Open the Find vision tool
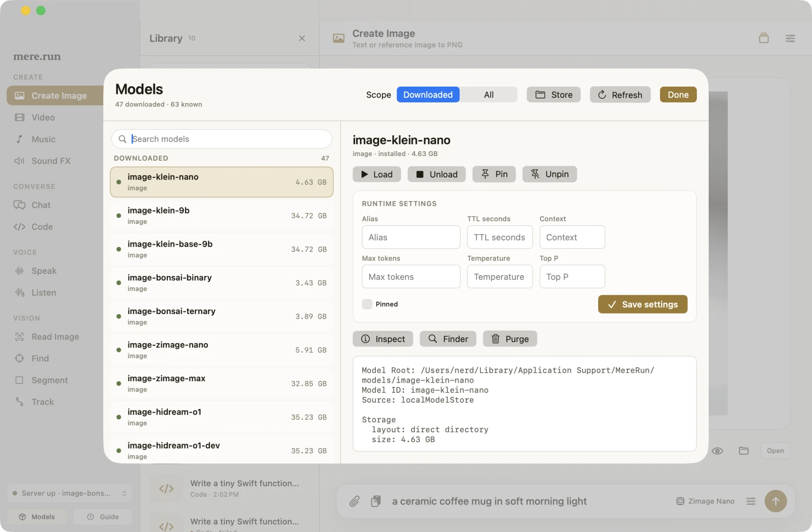This screenshot has width=812, height=532. tap(40, 358)
